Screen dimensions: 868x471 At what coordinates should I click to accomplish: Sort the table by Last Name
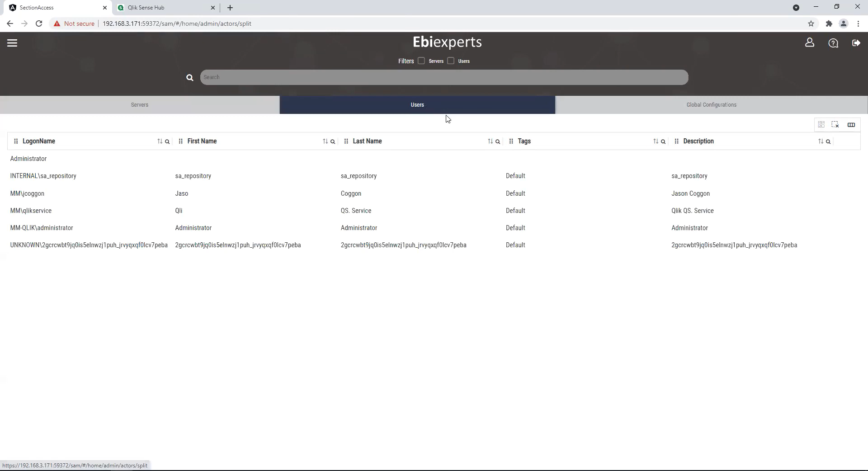click(x=490, y=141)
